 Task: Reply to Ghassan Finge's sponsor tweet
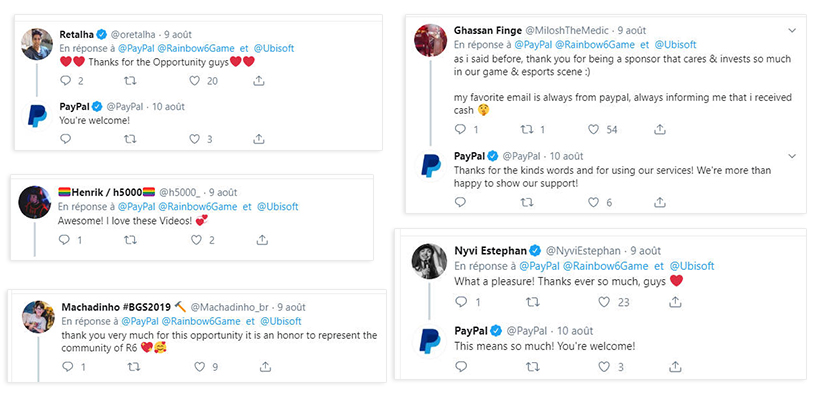coord(462,129)
